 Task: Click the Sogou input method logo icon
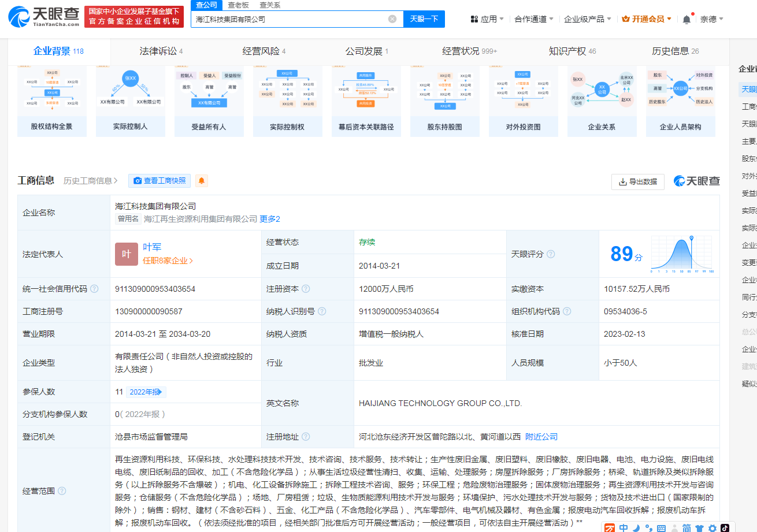tap(610, 528)
